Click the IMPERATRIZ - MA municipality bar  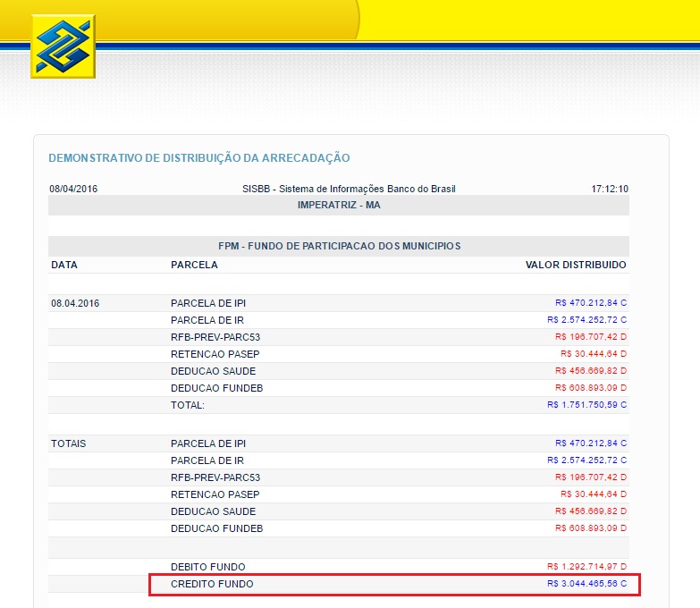pos(338,205)
